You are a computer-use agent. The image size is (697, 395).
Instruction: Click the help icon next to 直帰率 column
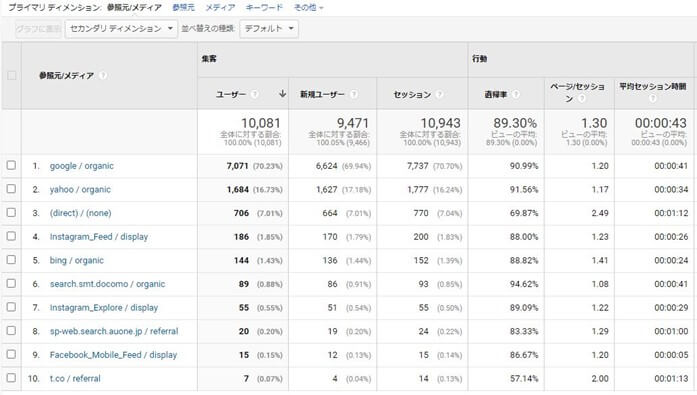click(516, 94)
